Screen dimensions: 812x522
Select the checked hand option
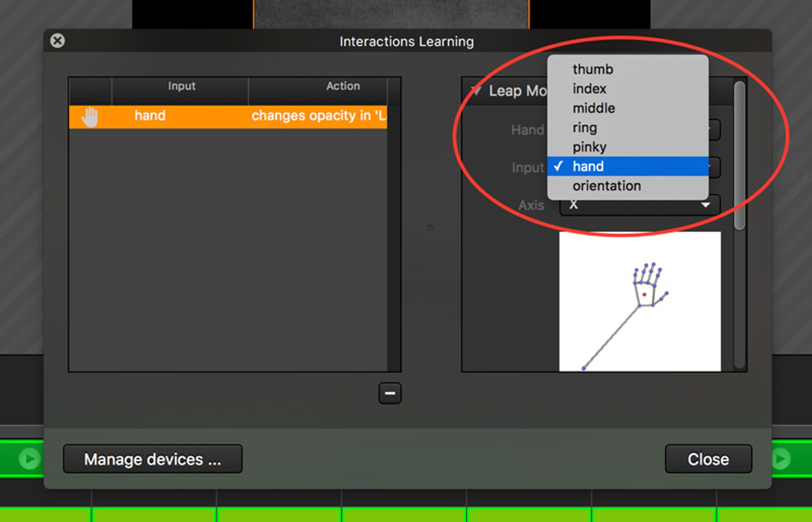(x=628, y=166)
